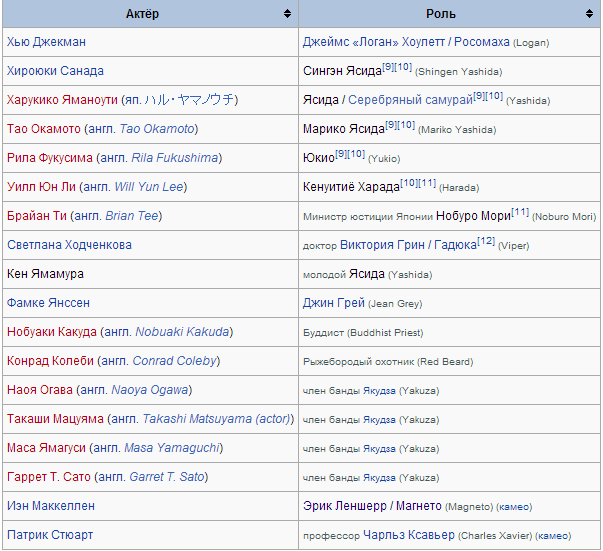Image resolution: width=603 pixels, height=551 pixels.
Task: Open Хироюки Санада link
Action: click(x=55, y=71)
